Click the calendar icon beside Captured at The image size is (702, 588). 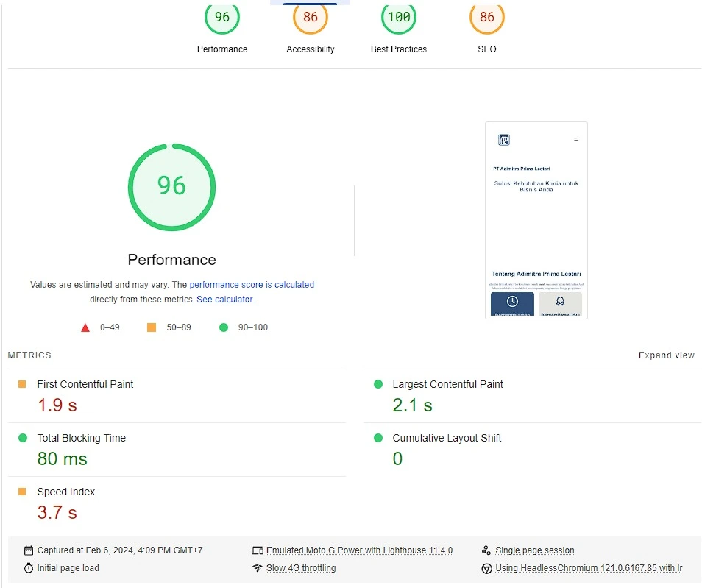[29, 550]
